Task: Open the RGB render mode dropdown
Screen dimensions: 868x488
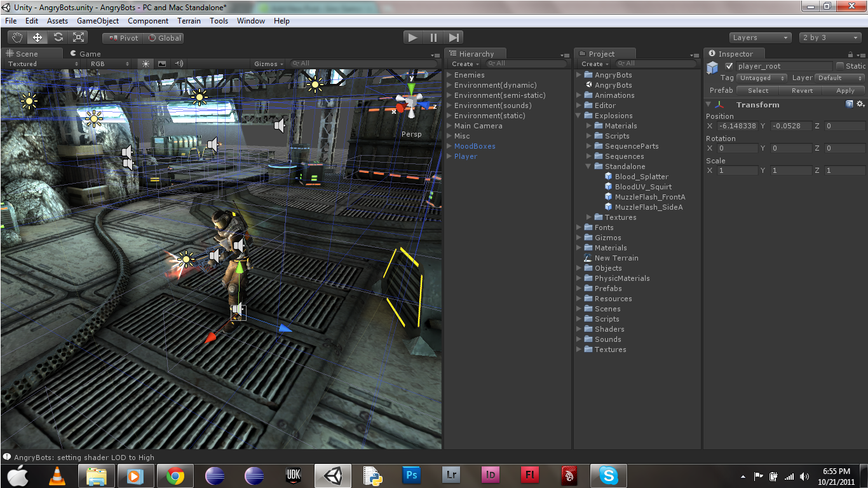Action: (x=110, y=64)
